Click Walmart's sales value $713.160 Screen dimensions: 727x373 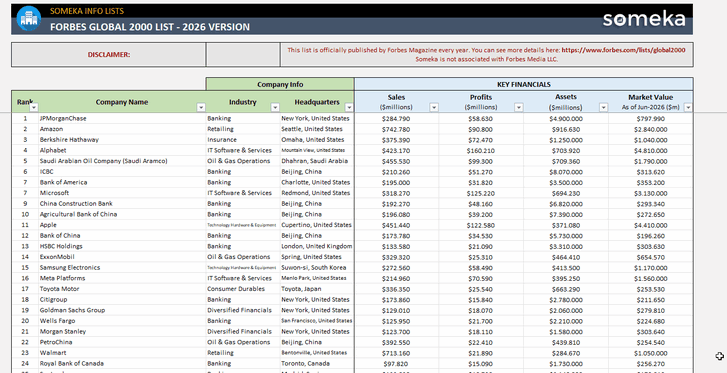coord(396,353)
